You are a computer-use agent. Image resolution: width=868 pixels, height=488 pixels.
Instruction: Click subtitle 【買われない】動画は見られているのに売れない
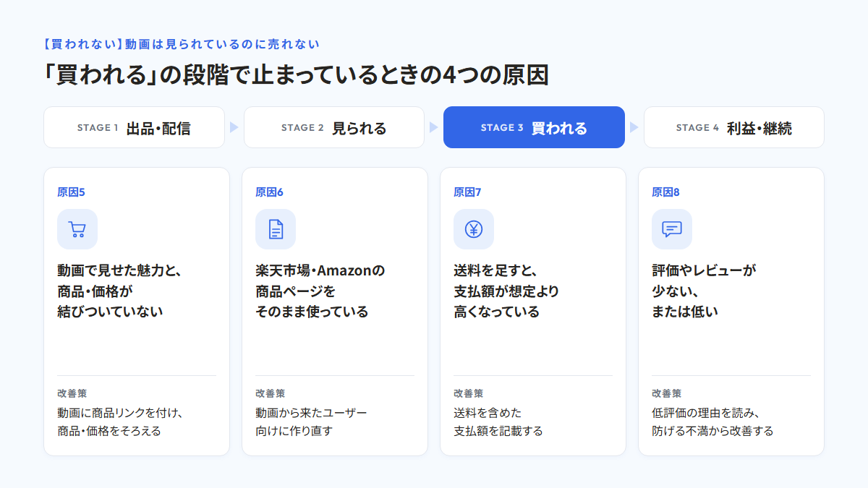182,44
